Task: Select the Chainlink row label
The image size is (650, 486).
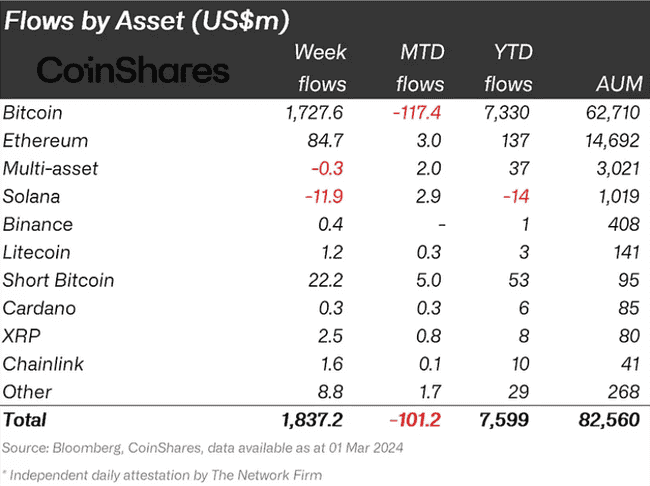Action: click(43, 364)
